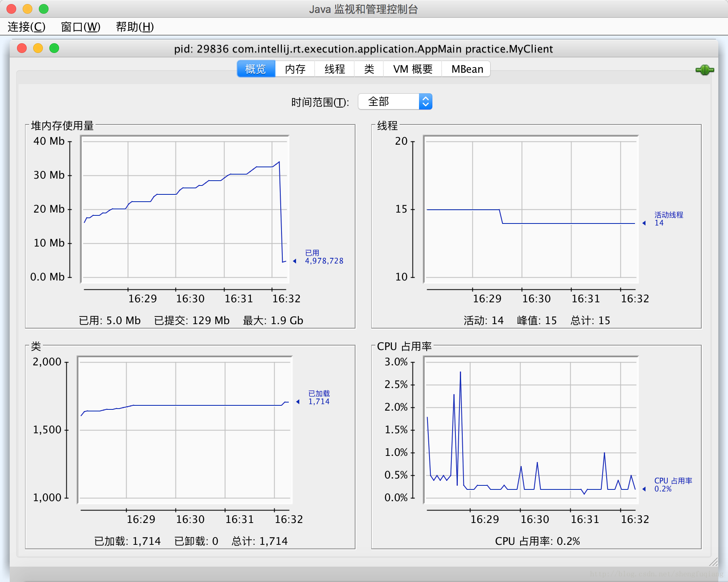Open the 线程 threads tab
Image resolution: width=728 pixels, height=582 pixels.
click(x=334, y=69)
